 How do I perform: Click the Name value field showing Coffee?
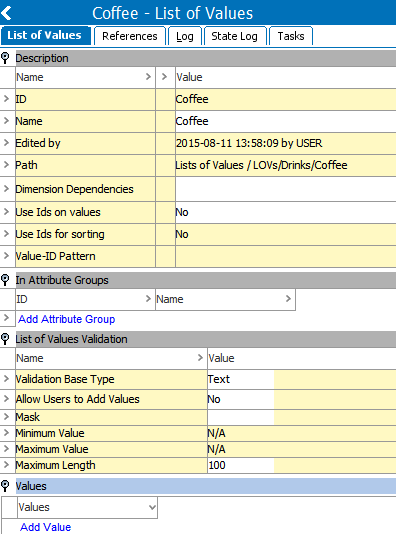[x=286, y=121]
